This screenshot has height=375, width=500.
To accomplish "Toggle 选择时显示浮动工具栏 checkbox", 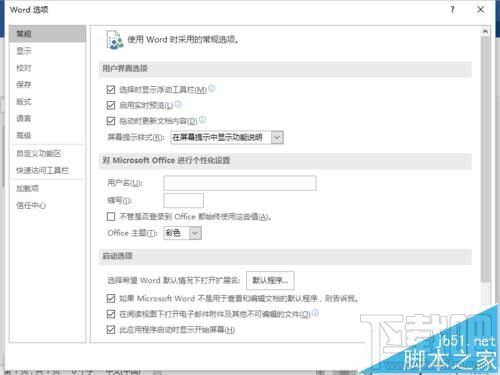I will pos(111,90).
